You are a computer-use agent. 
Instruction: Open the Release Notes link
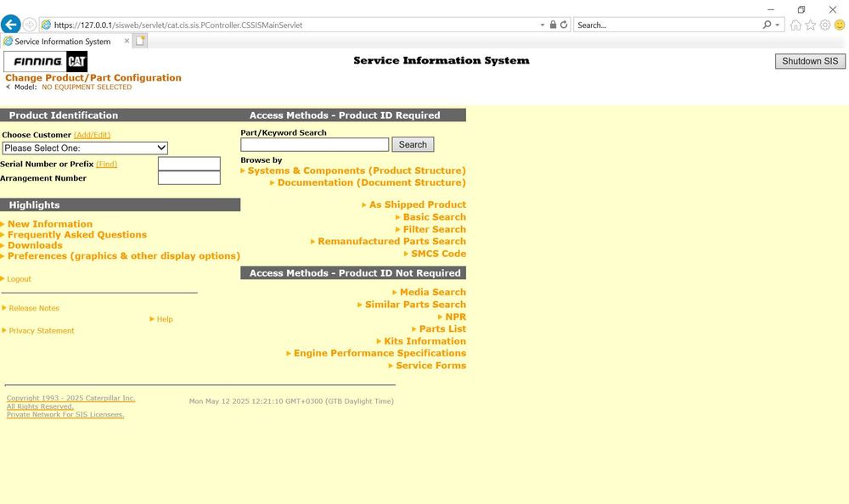pyautogui.click(x=34, y=308)
